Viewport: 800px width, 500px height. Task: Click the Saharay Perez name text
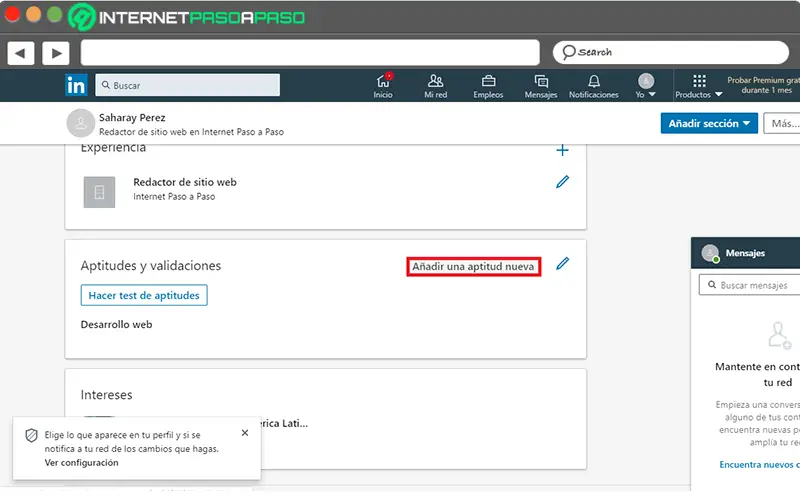[x=132, y=117]
